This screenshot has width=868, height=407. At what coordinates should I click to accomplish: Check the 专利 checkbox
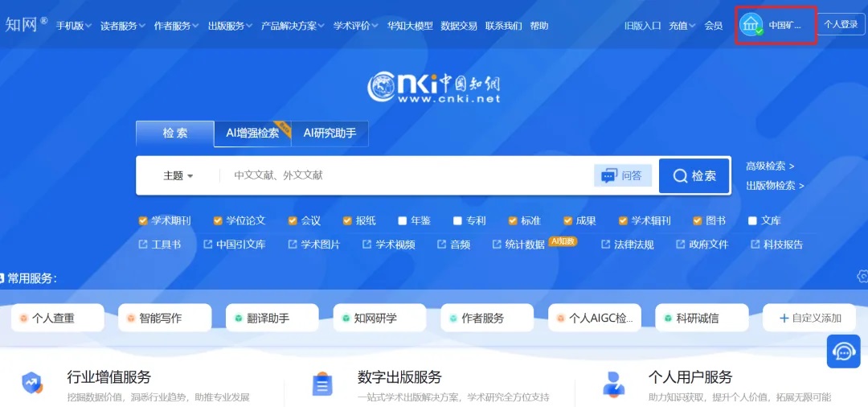coord(457,221)
